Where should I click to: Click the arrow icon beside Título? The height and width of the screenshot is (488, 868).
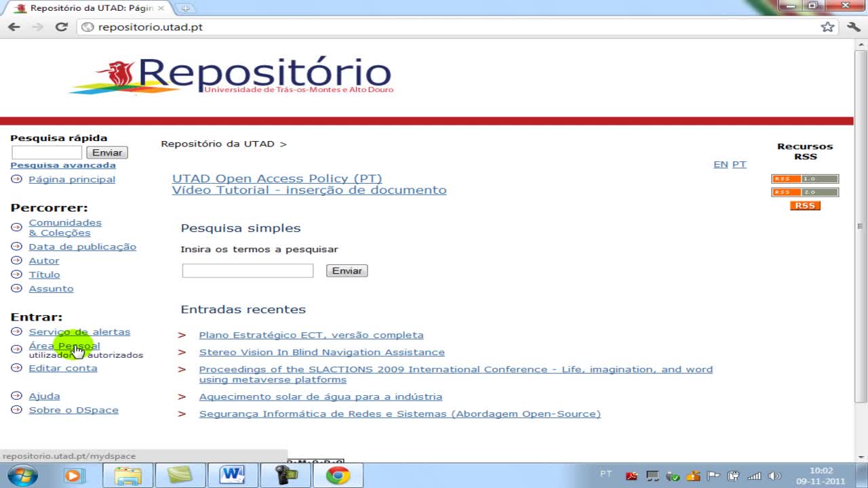coord(16,274)
